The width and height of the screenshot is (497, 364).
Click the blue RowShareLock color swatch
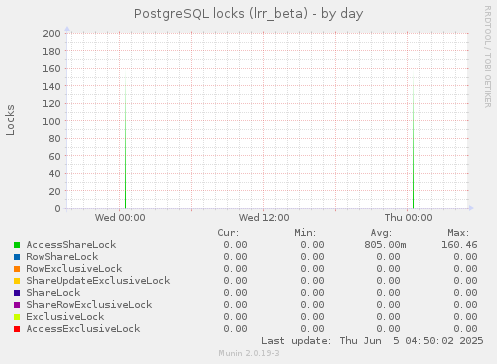click(17, 257)
